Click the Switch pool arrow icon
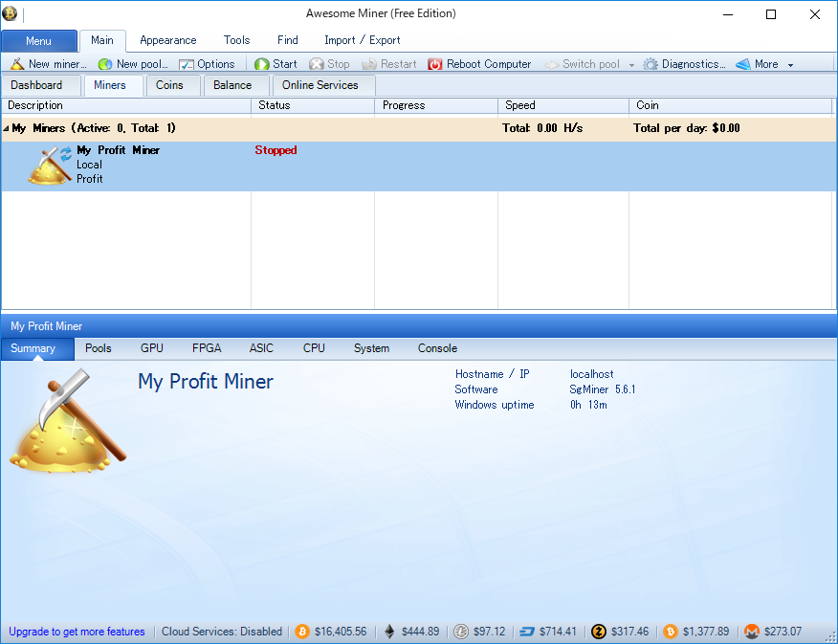The width and height of the screenshot is (838, 644). 552,65
